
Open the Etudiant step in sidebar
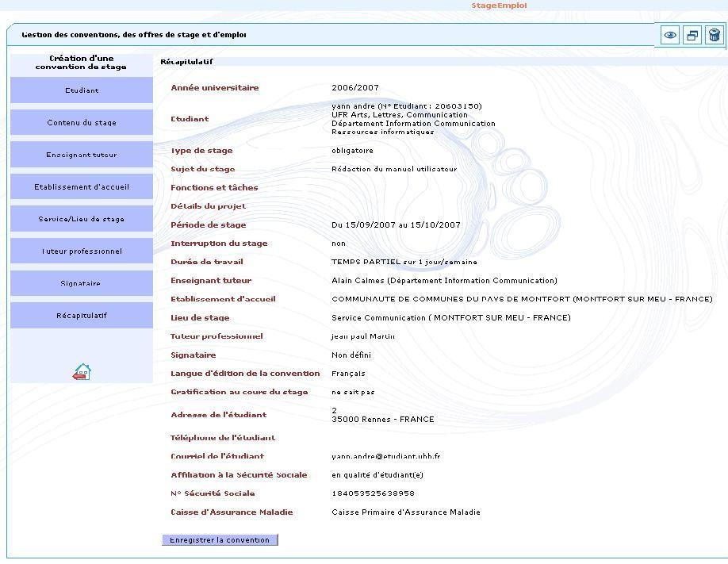pyautogui.click(x=82, y=90)
